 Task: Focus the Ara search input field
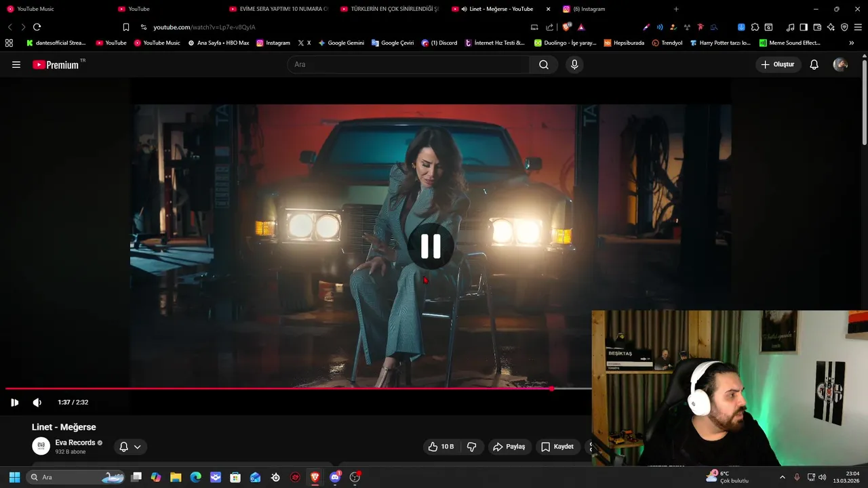(410, 64)
